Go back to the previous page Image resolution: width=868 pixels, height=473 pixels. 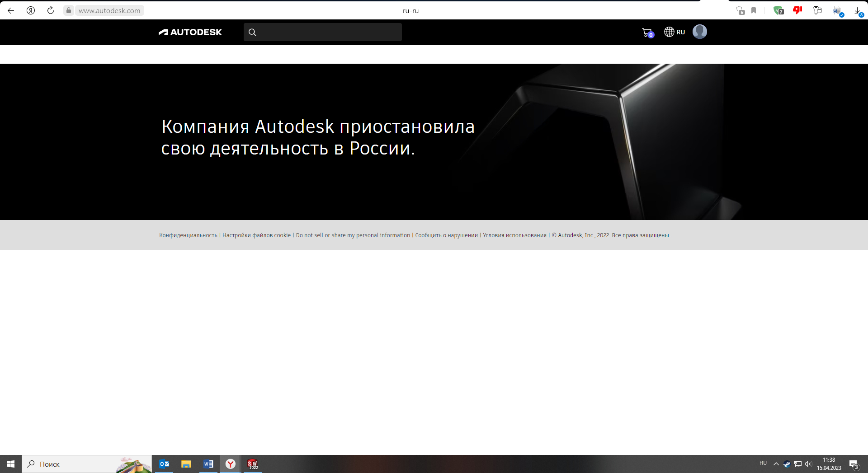11,10
